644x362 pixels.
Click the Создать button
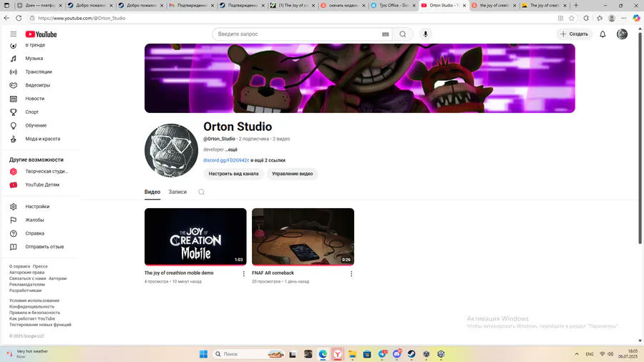pos(574,34)
